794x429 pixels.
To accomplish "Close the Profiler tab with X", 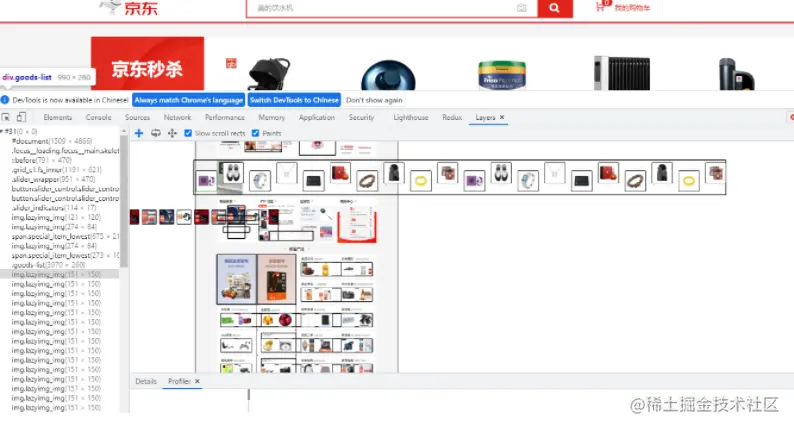I will click(x=197, y=381).
